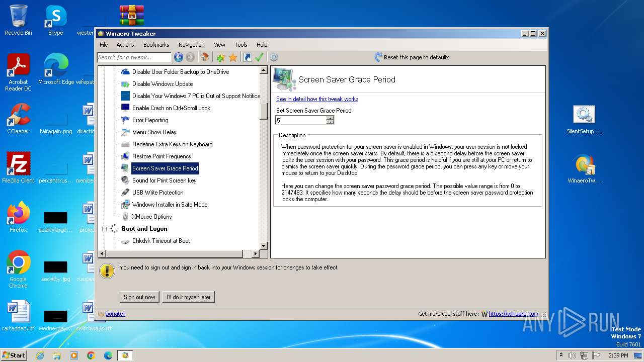Click the Search for a tweak field

(134, 57)
